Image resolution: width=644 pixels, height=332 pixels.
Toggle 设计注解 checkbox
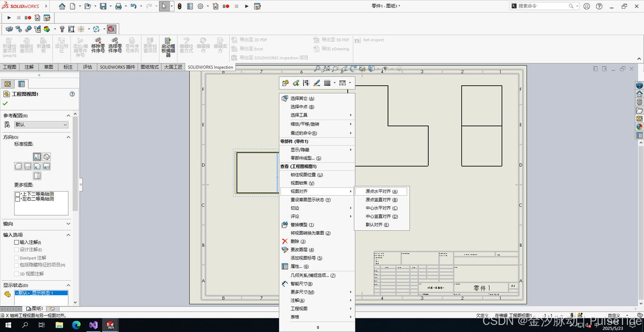(17, 250)
